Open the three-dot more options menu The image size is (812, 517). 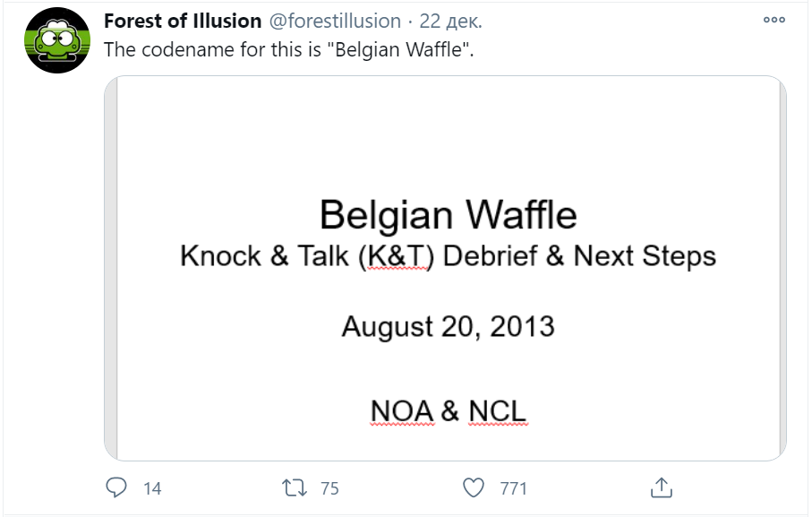[774, 22]
